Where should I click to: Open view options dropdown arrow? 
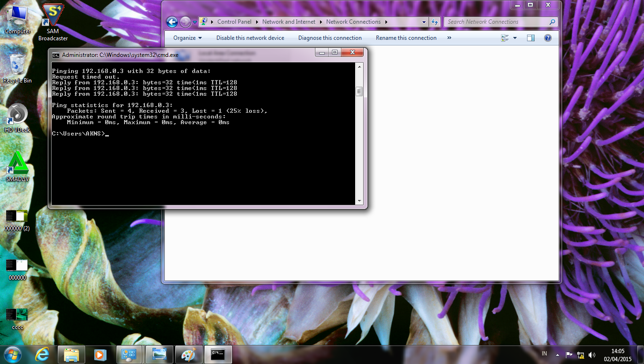515,38
